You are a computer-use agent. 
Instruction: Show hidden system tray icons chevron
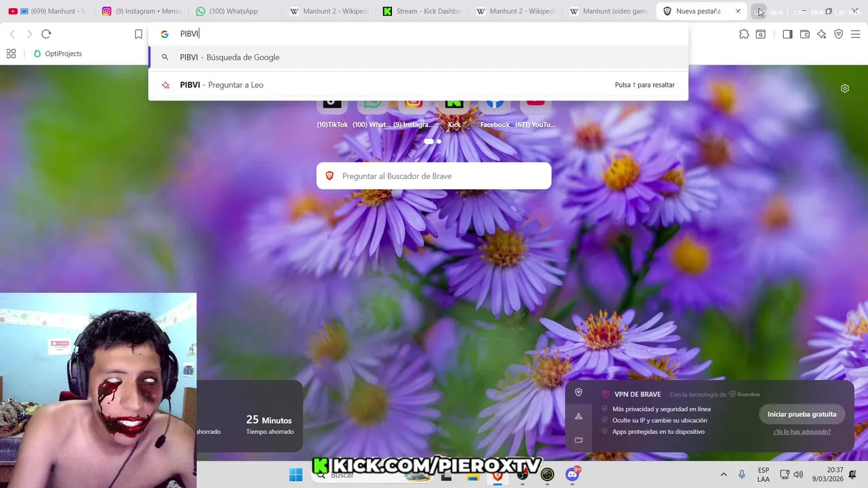click(724, 474)
